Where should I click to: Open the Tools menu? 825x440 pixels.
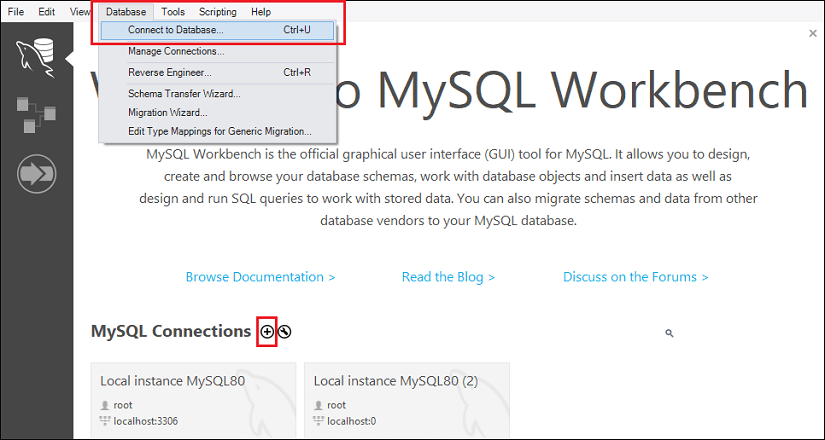click(173, 12)
